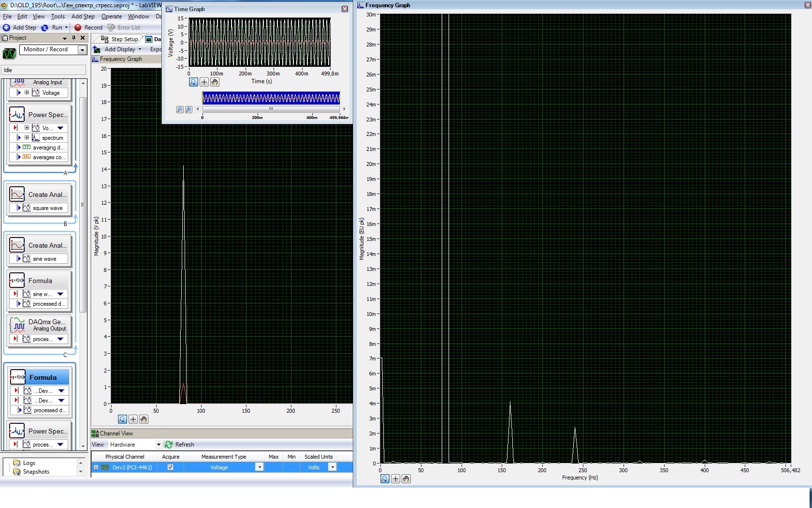Viewport: 812px width, 508px height.
Task: Select the crosshair tool in Time Graph window
Action: (x=204, y=82)
